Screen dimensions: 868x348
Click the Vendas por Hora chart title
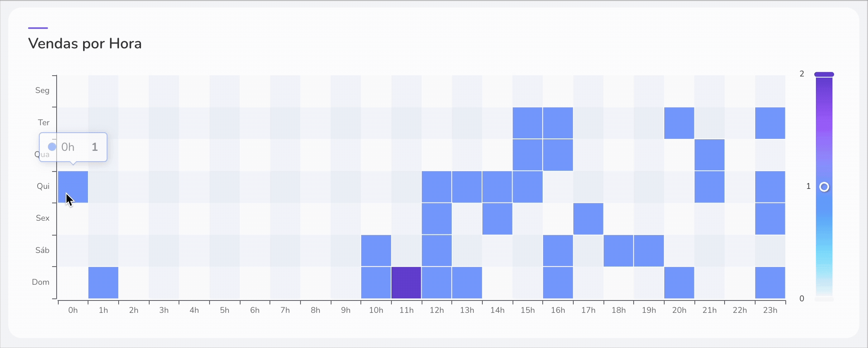click(x=85, y=43)
